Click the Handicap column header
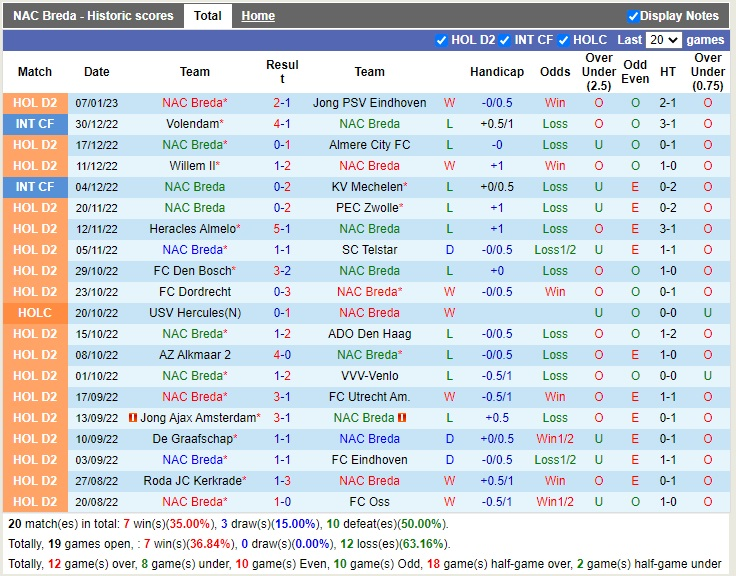The height and width of the screenshot is (576, 736). [x=497, y=72]
